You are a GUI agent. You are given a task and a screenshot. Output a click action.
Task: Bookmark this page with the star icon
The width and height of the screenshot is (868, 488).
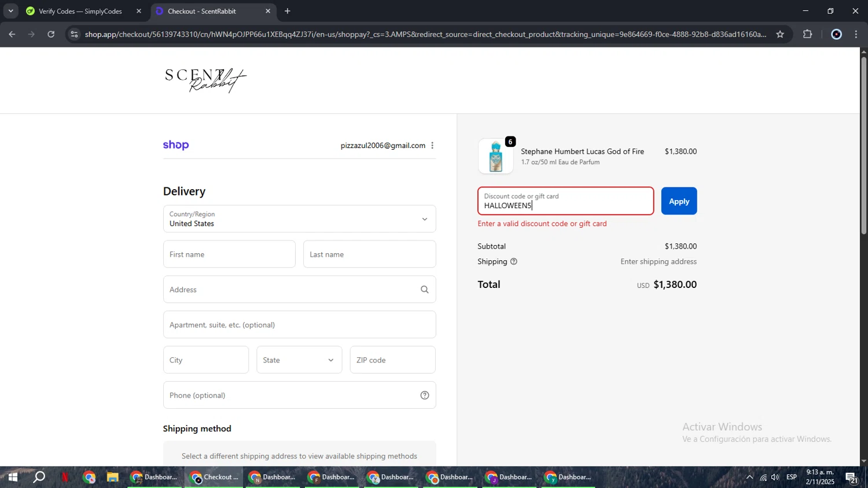(780, 34)
